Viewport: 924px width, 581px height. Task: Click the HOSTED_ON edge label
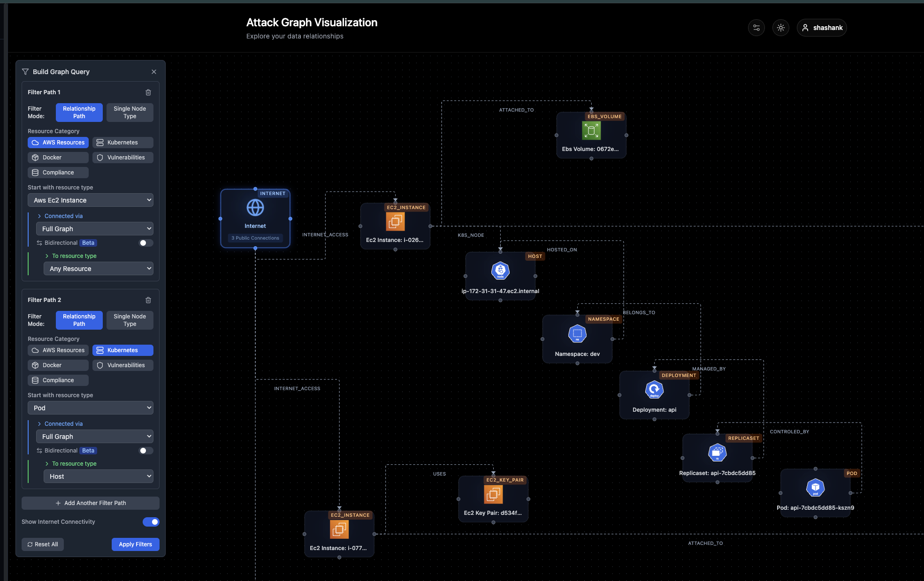point(562,250)
